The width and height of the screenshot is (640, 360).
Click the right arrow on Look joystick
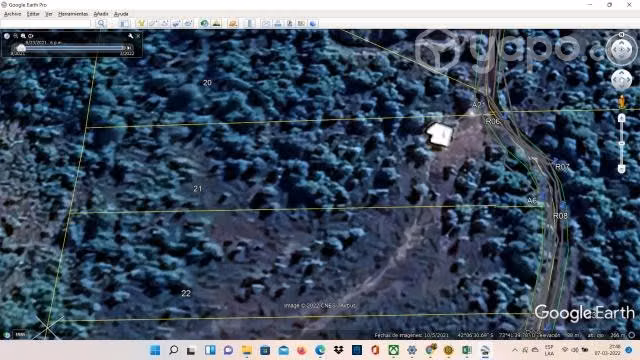coord(629,50)
